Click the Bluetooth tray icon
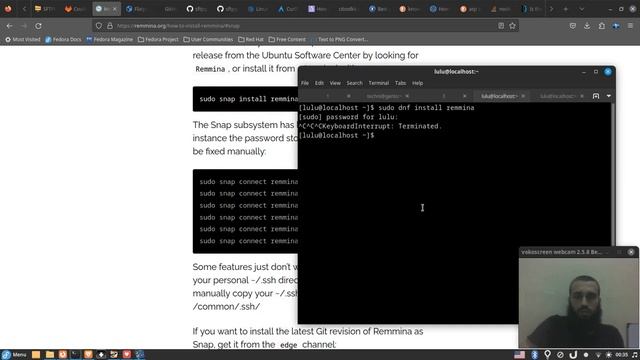Screen dimensions: 640x360 click(x=534, y=355)
